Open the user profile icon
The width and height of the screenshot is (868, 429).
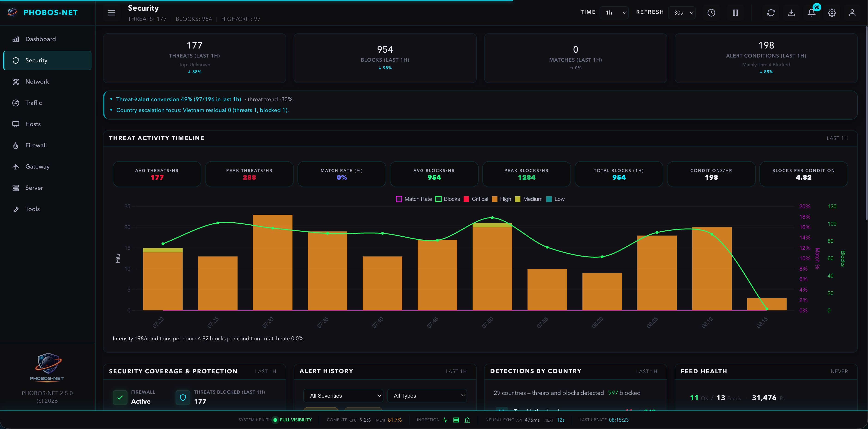point(852,13)
